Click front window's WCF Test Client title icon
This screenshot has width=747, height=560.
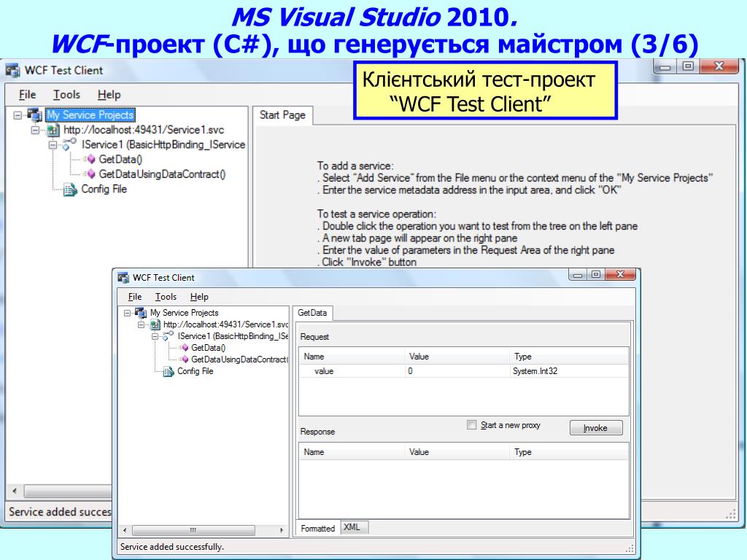123,278
